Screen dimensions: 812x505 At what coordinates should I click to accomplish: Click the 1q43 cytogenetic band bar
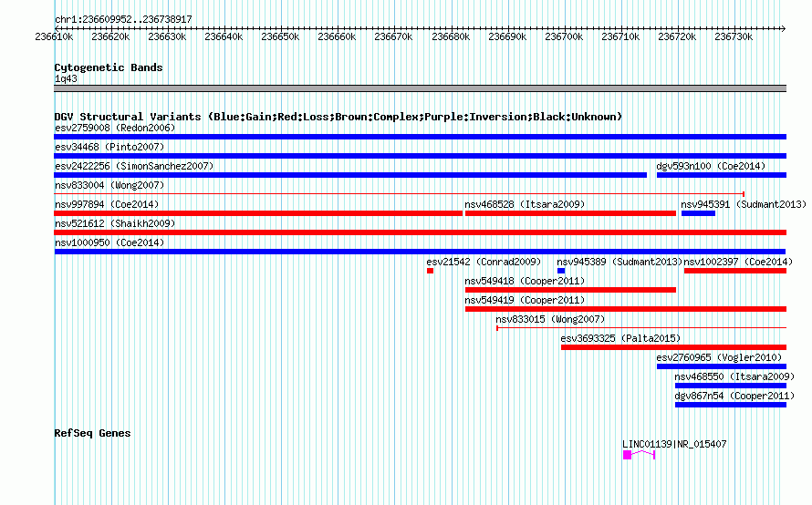click(420, 89)
